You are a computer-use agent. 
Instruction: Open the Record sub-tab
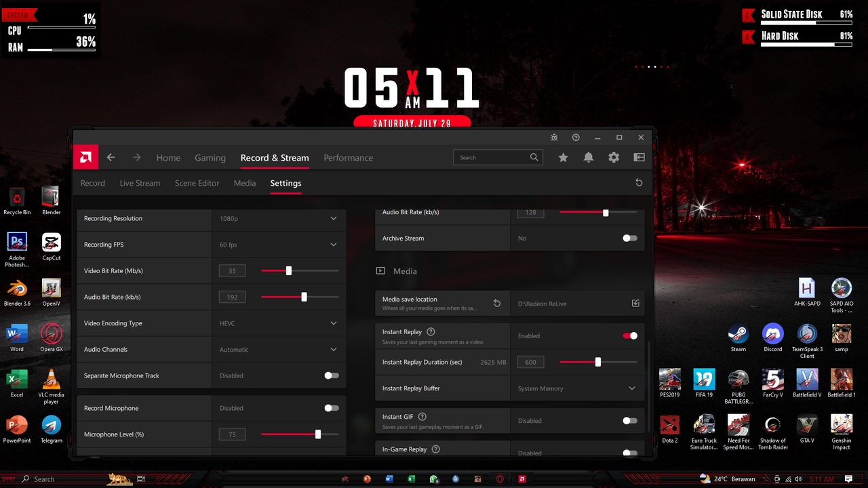(x=93, y=183)
